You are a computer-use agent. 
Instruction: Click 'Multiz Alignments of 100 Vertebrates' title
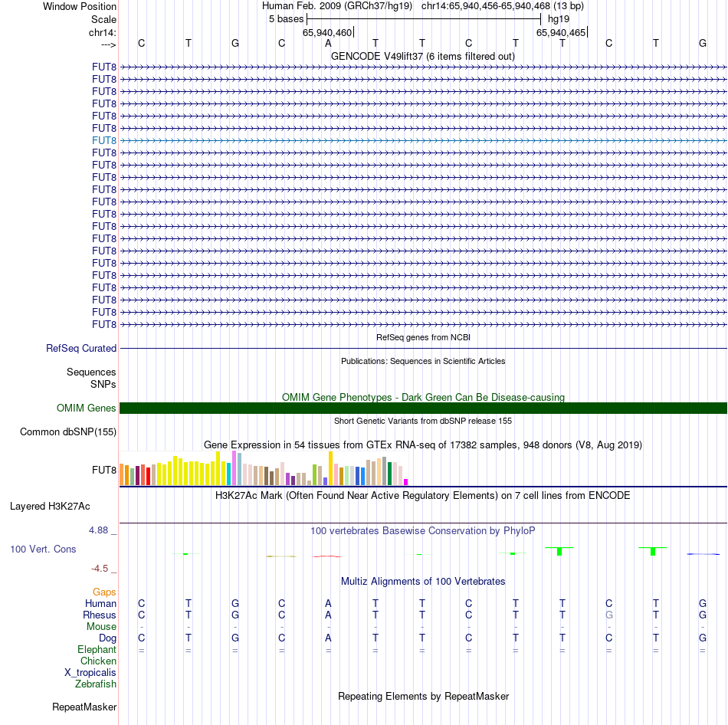click(x=423, y=581)
